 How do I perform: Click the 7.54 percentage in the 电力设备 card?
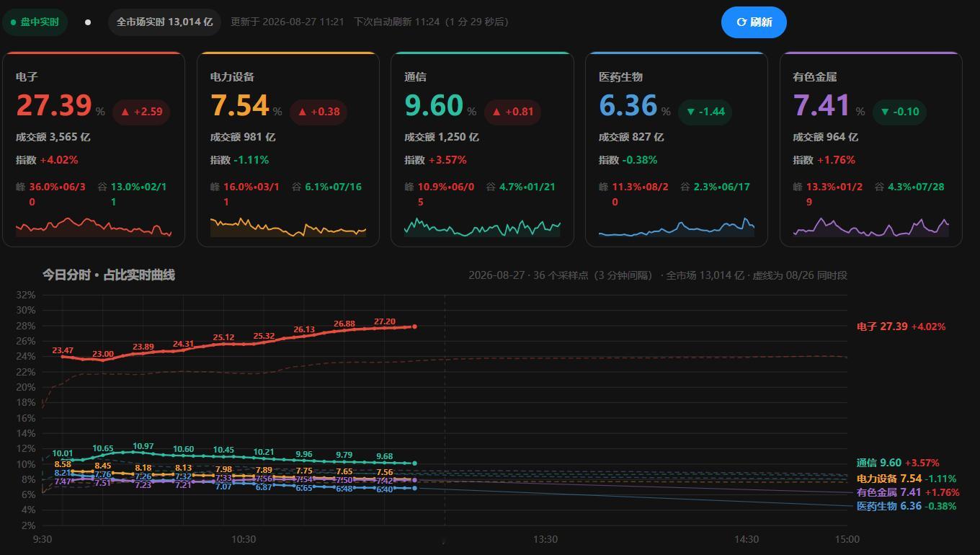(240, 105)
